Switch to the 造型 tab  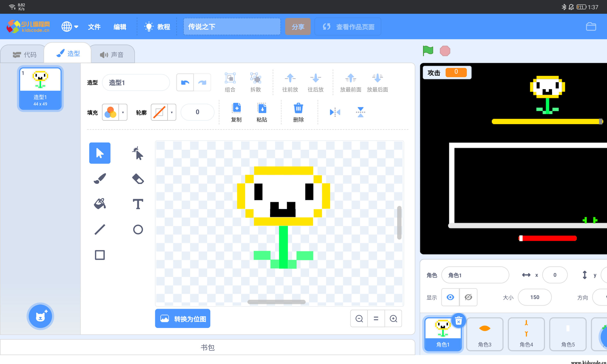[68, 53]
